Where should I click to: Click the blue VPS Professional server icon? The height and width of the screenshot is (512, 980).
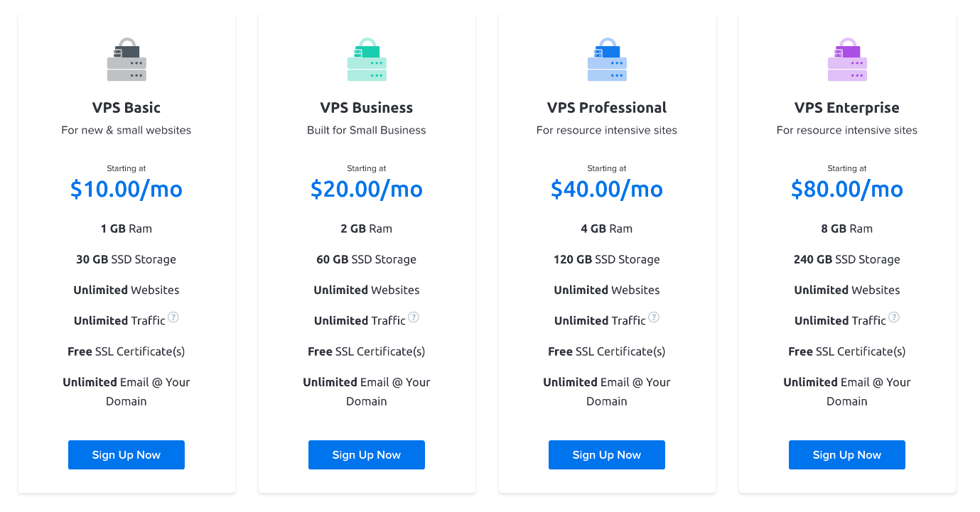[x=607, y=60]
